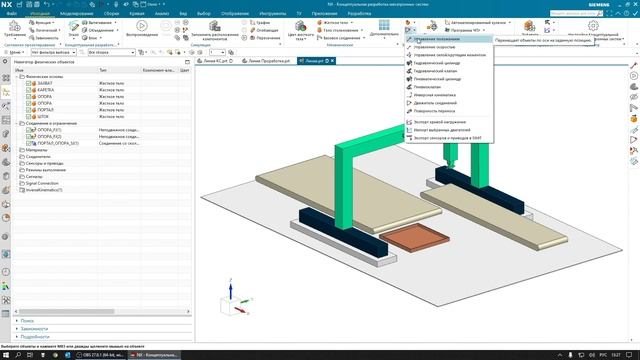640x360 pixels.
Task: Click the OBS taskbar button
Action: pyautogui.click(x=100, y=355)
